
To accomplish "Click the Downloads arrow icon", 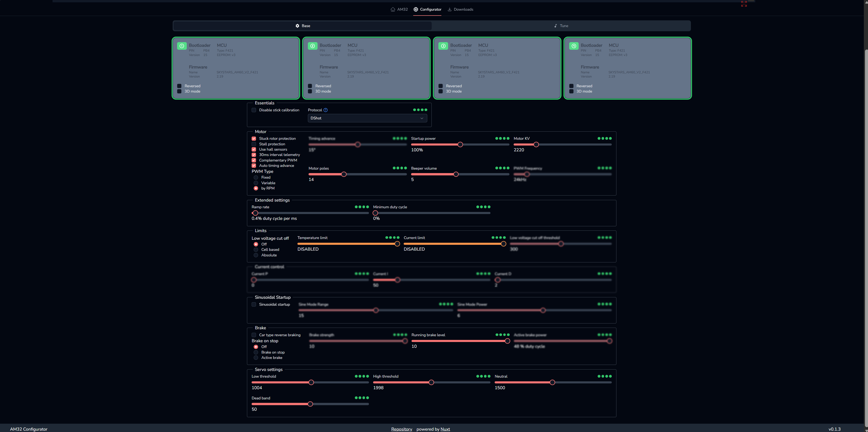I will click(x=450, y=9).
